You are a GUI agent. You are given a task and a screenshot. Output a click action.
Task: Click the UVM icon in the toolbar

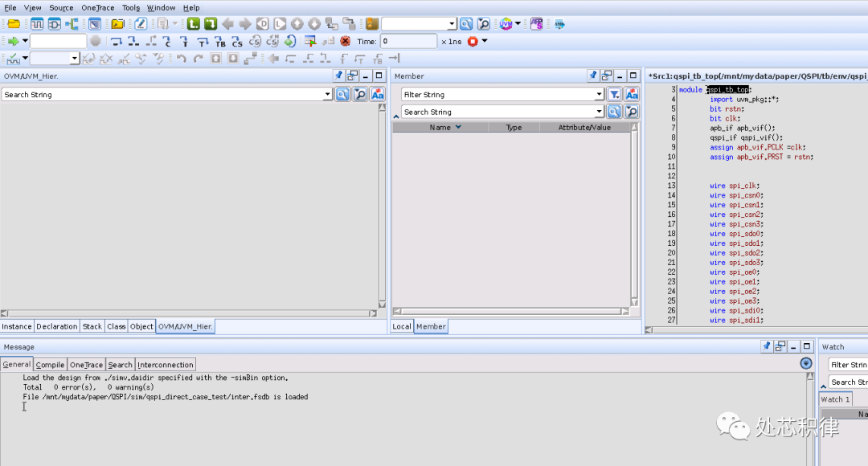click(506, 24)
